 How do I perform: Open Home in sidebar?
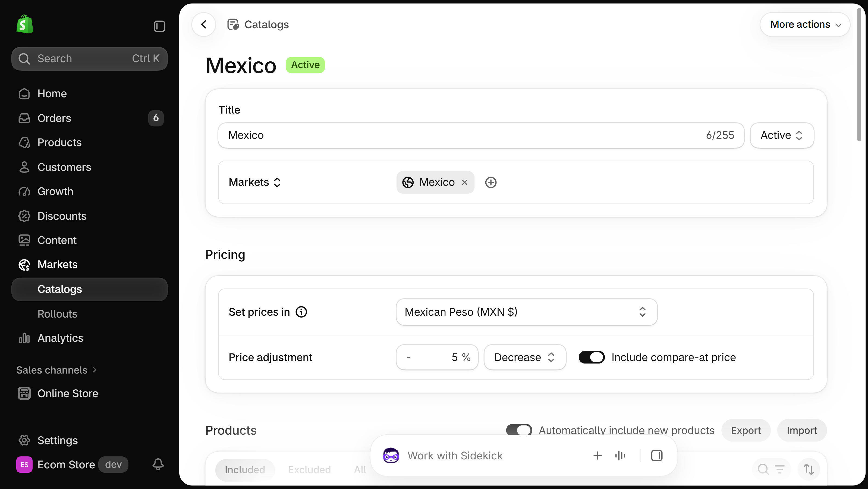[90, 93]
